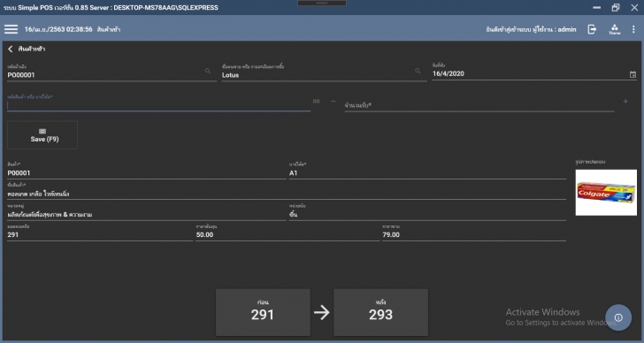Close the Simple POS window
Viewport: 644px width, 343px height.
tap(634, 7)
